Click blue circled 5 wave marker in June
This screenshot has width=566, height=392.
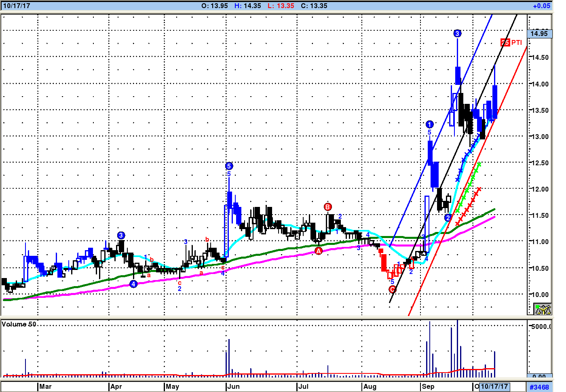point(229,166)
